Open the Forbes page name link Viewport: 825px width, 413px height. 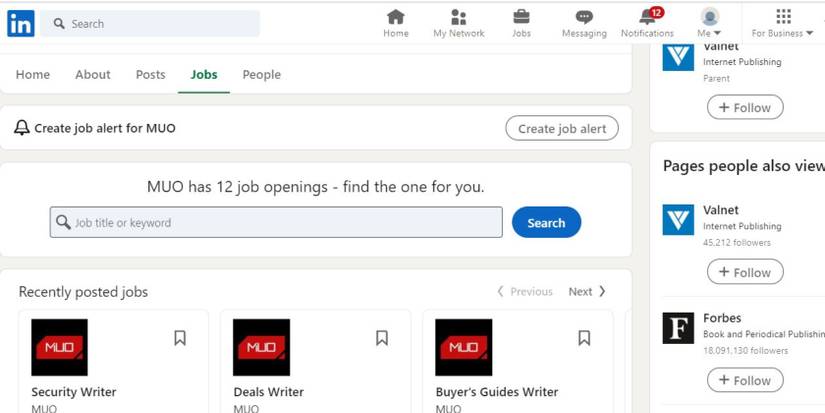(722, 318)
